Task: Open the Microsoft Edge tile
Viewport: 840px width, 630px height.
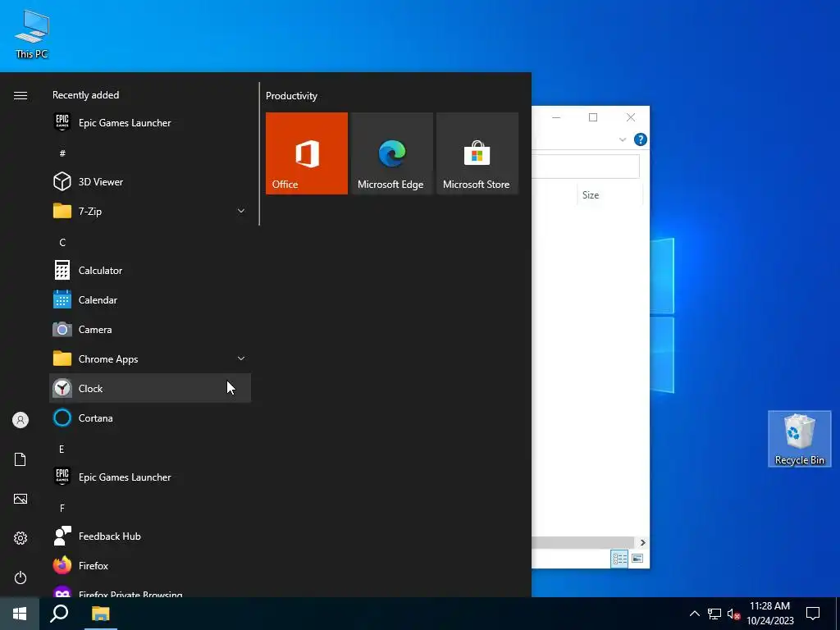Action: tap(391, 153)
